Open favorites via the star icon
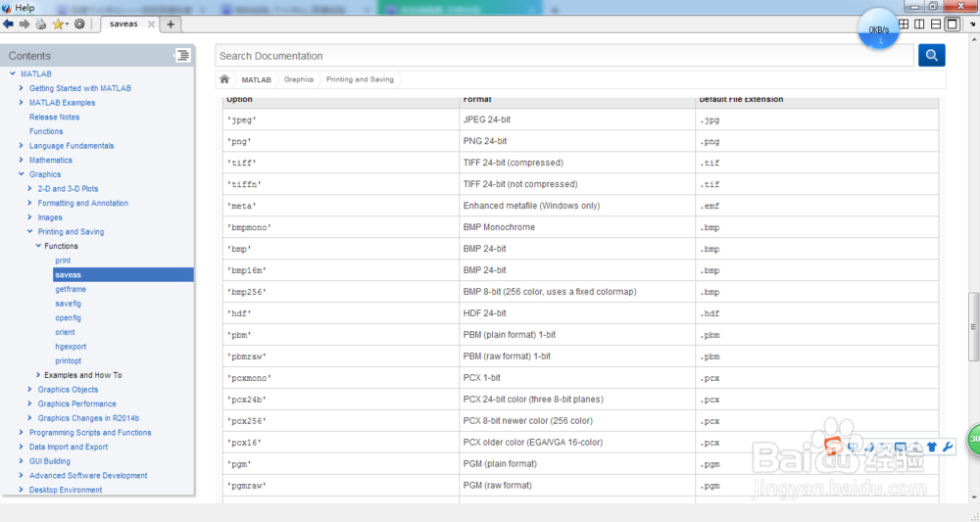Image resolution: width=980 pixels, height=522 pixels. tap(58, 24)
